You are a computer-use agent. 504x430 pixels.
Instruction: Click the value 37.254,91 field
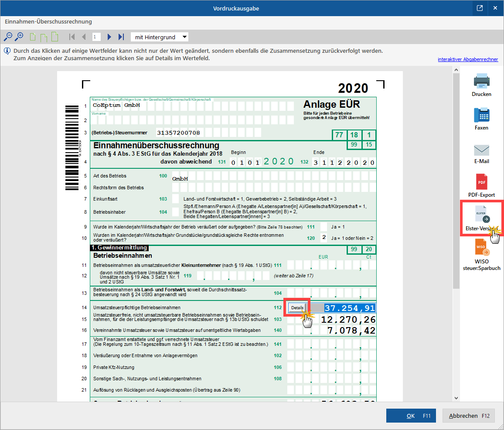(x=350, y=308)
